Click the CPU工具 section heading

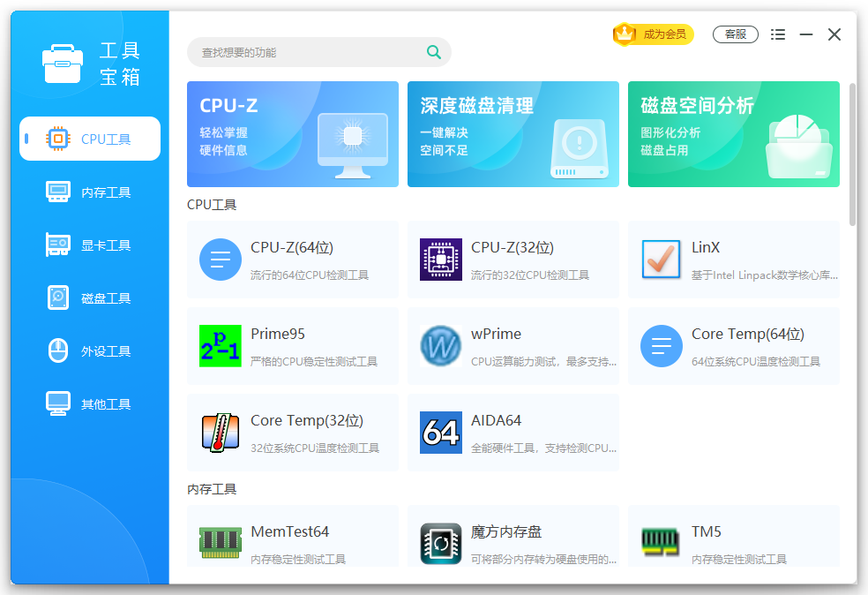pyautogui.click(x=212, y=205)
